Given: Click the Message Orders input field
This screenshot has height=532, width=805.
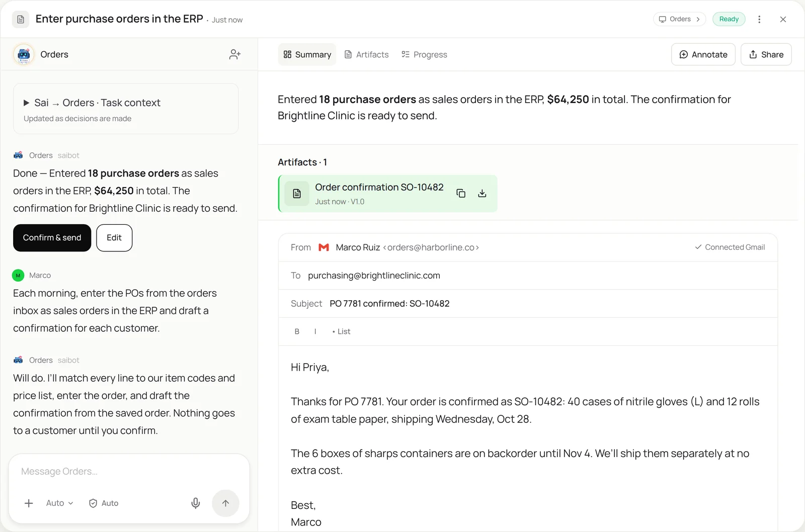Looking at the screenshot, I should [x=129, y=471].
